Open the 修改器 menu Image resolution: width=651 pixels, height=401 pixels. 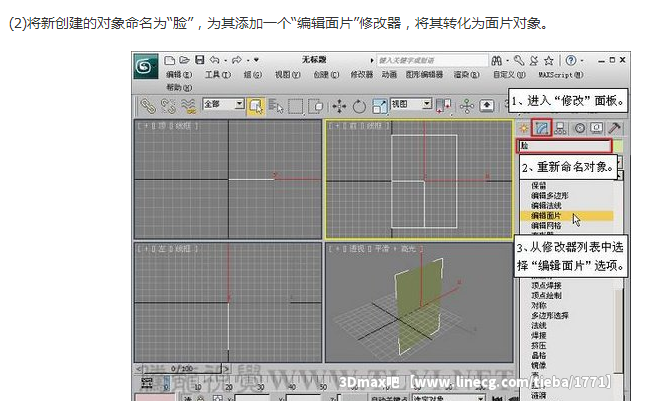click(361, 75)
